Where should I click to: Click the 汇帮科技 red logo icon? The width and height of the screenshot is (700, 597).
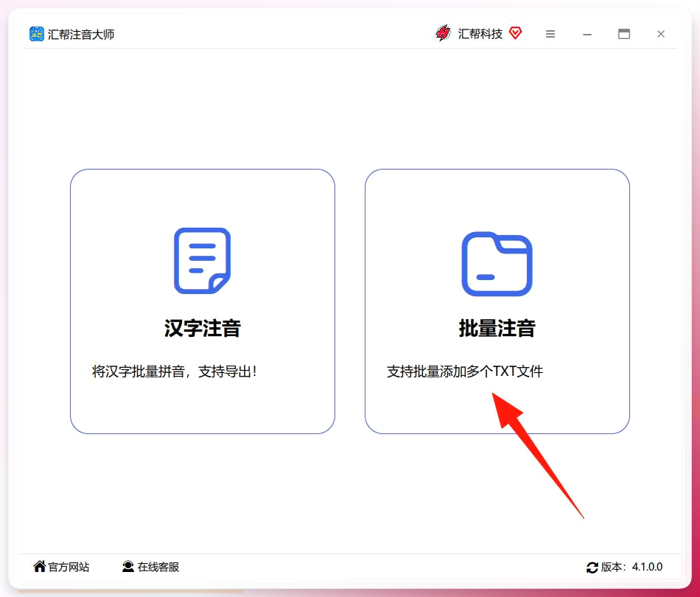[444, 33]
